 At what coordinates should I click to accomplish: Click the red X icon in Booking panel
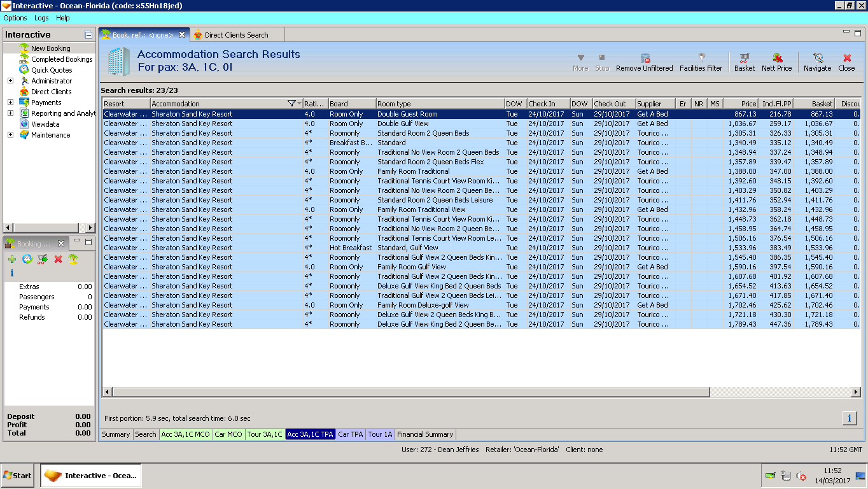[x=58, y=259]
